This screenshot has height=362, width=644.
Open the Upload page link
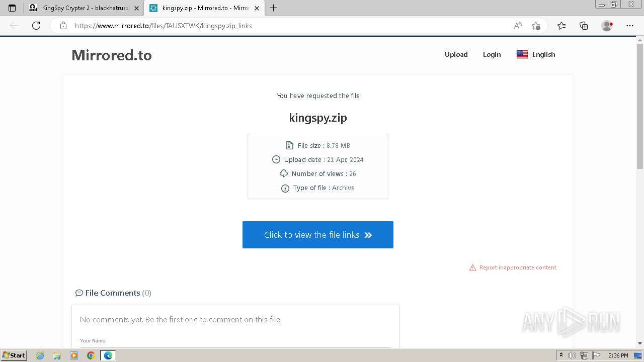(456, 54)
